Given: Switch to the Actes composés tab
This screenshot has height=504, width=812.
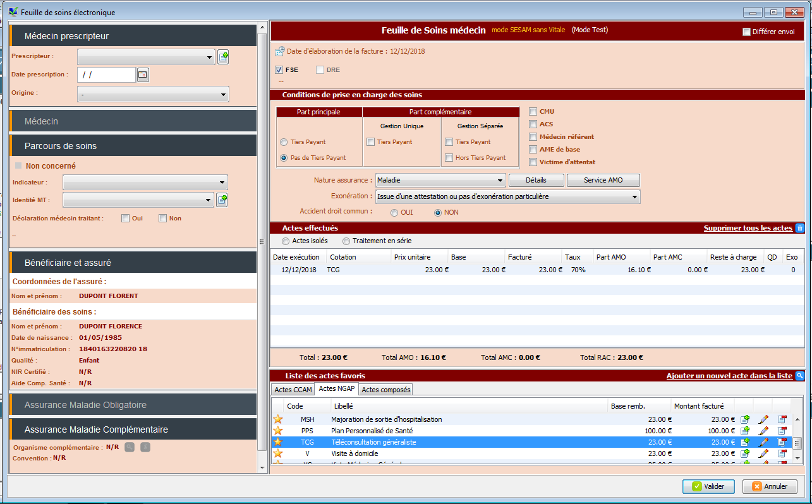Looking at the screenshot, I should (x=386, y=390).
